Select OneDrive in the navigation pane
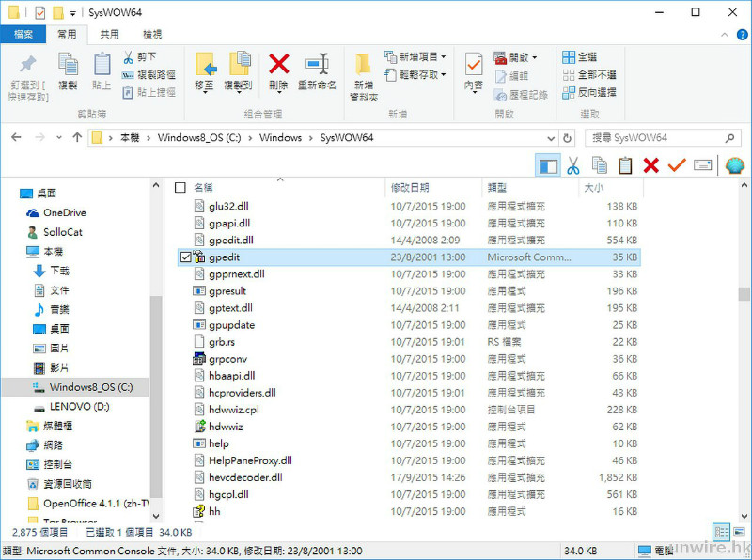The height and width of the screenshot is (560, 752). [x=56, y=212]
